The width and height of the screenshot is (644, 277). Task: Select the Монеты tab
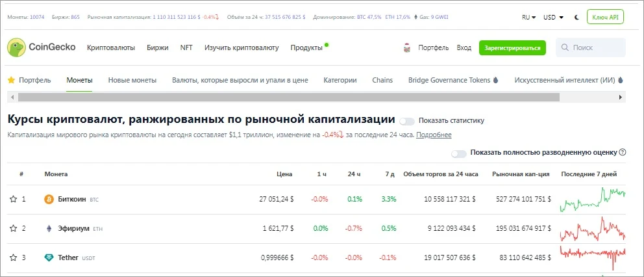pos(79,80)
